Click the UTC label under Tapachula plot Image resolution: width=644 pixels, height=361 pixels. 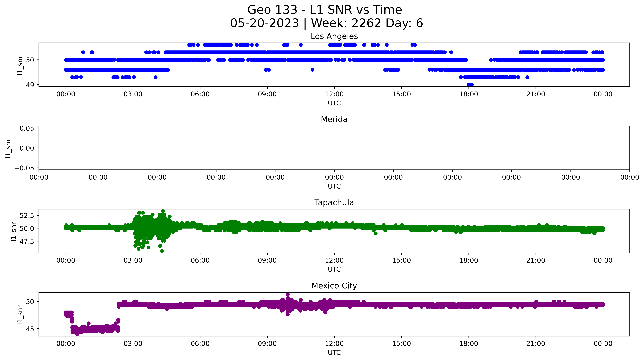(334, 270)
